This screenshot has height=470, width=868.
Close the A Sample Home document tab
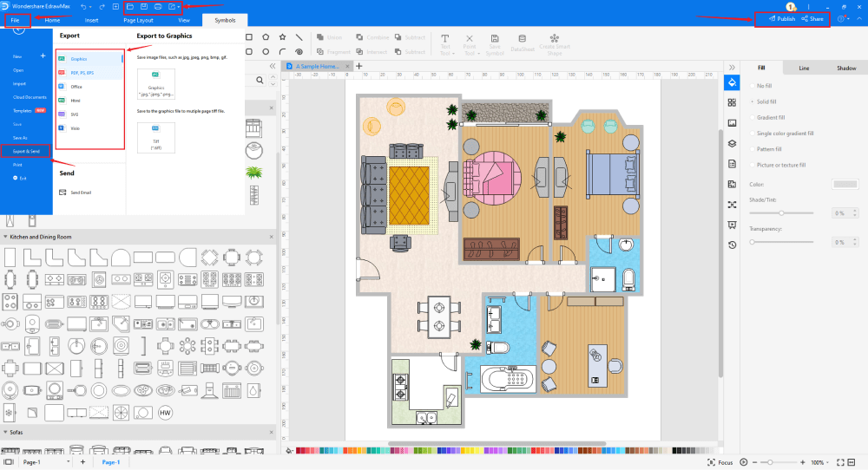[x=348, y=67]
